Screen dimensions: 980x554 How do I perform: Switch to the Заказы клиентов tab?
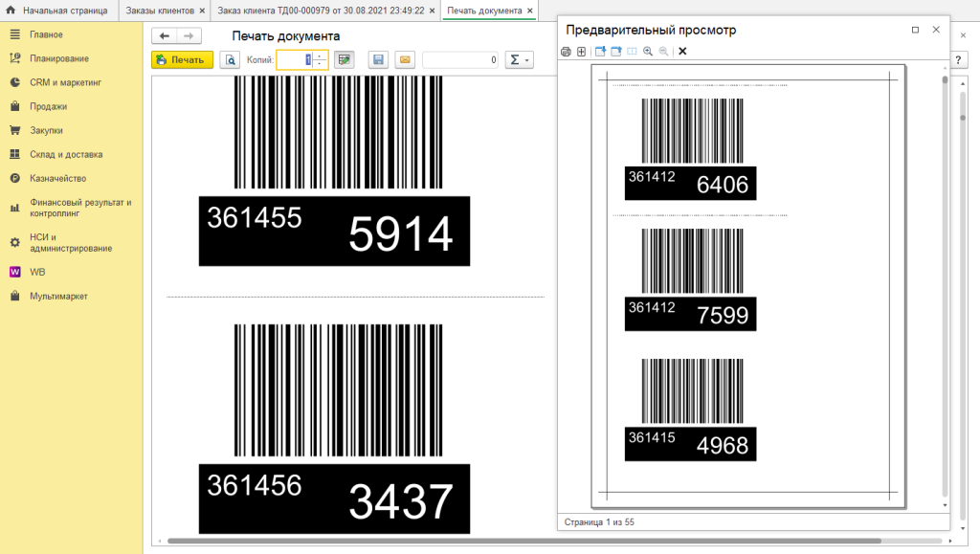tap(160, 11)
